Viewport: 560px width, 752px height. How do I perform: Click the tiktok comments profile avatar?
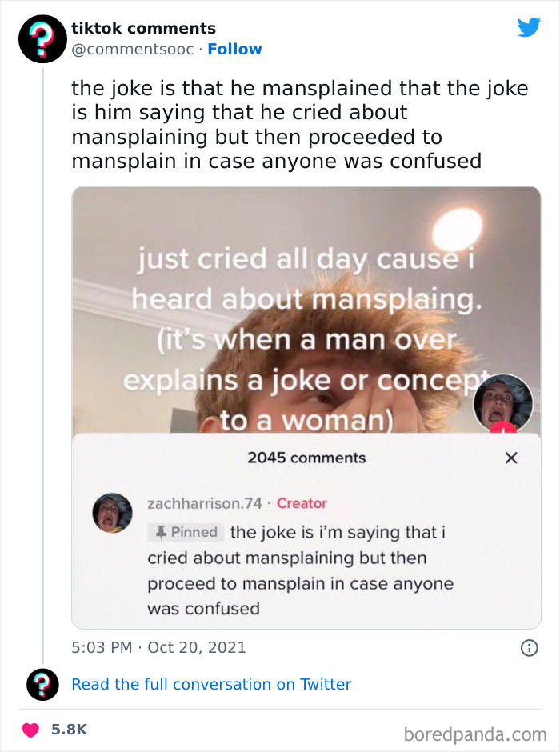41,38
